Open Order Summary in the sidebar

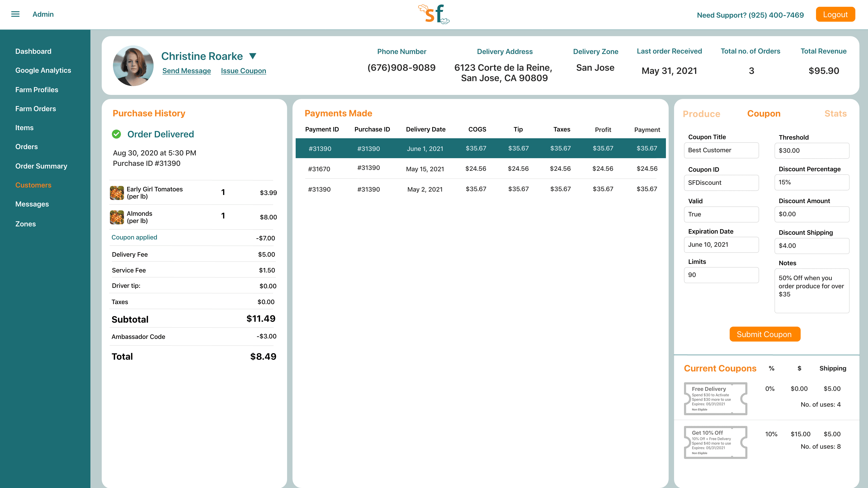[x=41, y=166]
